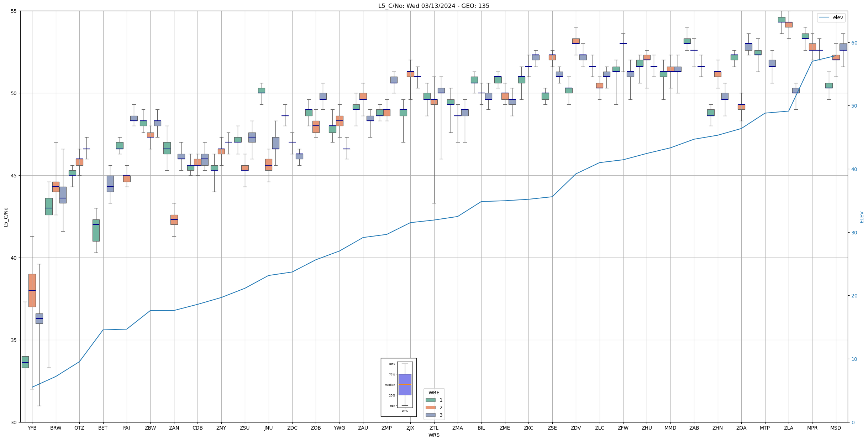
Task: Click the ZJX station label
Action: pyautogui.click(x=410, y=428)
